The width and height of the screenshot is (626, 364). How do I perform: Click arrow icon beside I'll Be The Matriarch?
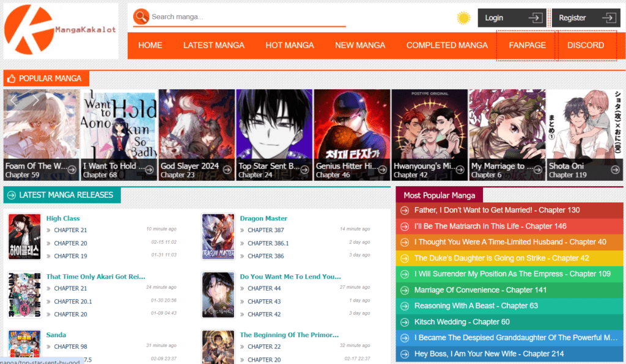(405, 227)
